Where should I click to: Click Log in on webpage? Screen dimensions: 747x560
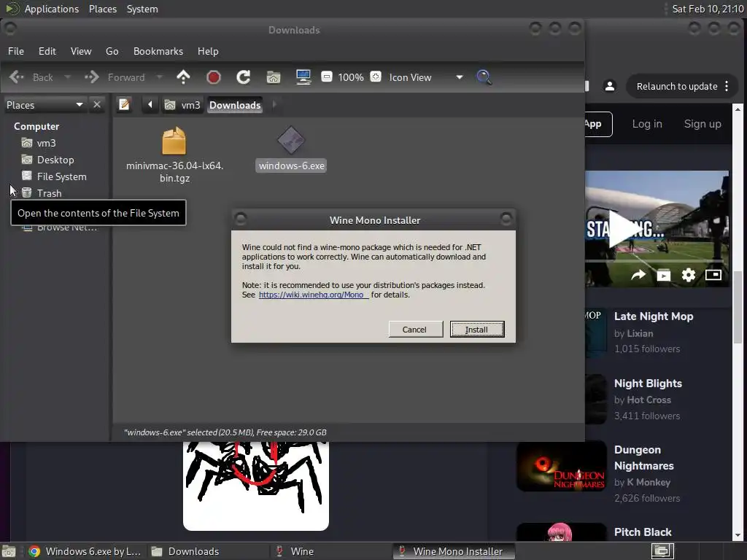tap(647, 124)
